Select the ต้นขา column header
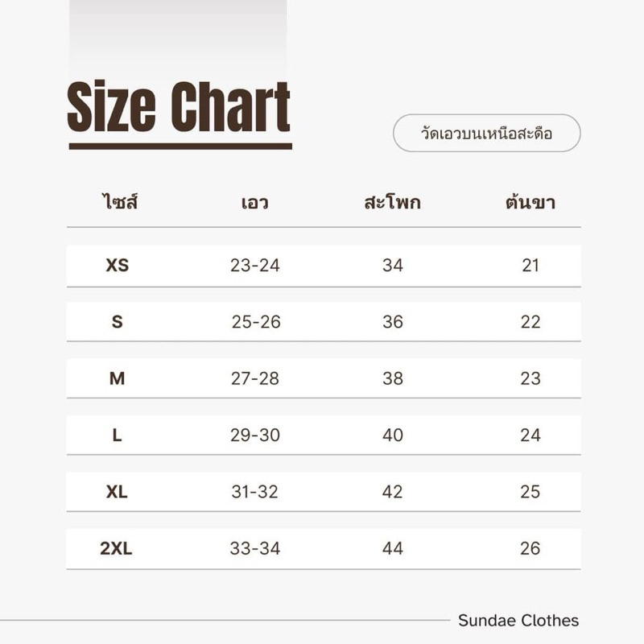Screen dimensions: 644x644 530,202
